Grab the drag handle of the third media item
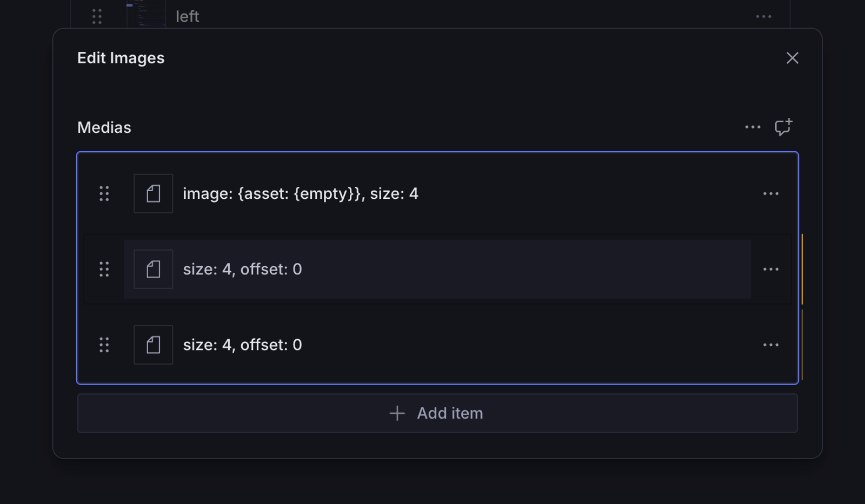 tap(104, 345)
